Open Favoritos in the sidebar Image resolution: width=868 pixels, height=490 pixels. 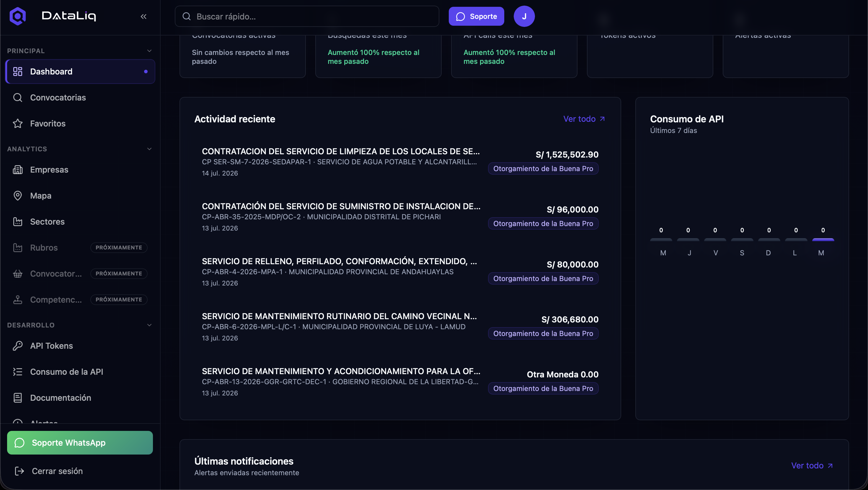click(80, 124)
